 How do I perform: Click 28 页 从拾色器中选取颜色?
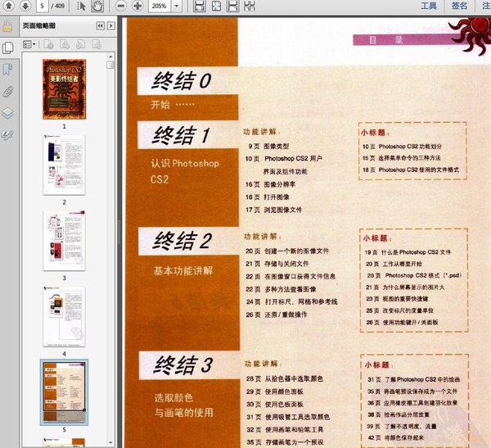(285, 378)
